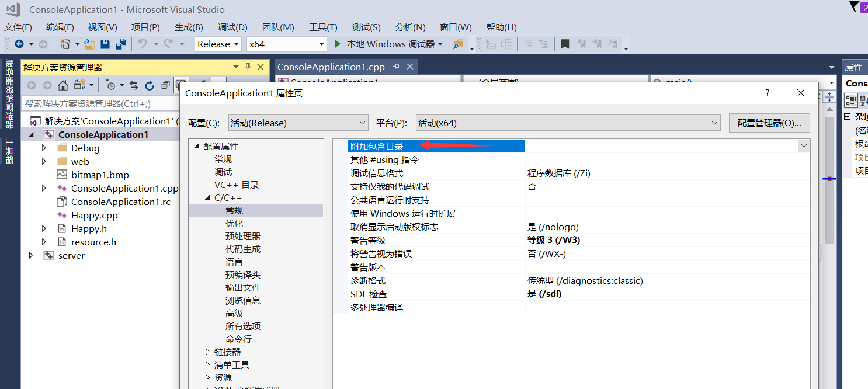Expand the 链接器 tree node
This screenshot has height=389, width=868.
(x=207, y=352)
